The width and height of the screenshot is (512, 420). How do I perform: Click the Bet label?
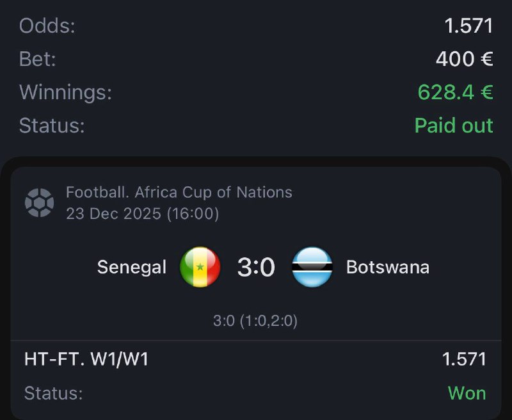click(x=38, y=59)
